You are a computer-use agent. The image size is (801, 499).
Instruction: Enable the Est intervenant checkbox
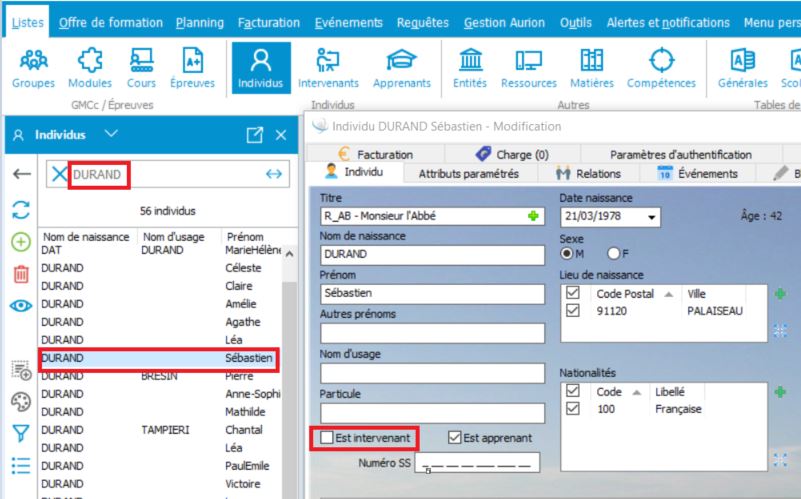click(327, 437)
